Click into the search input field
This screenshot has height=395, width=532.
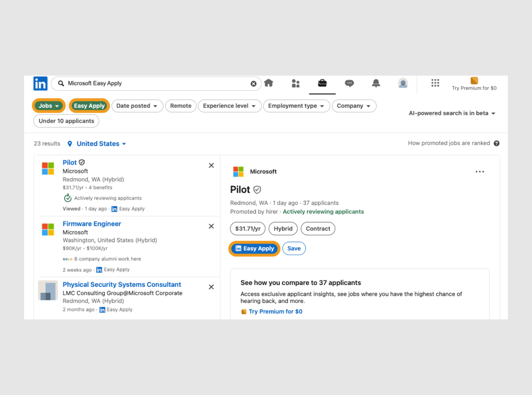157,83
